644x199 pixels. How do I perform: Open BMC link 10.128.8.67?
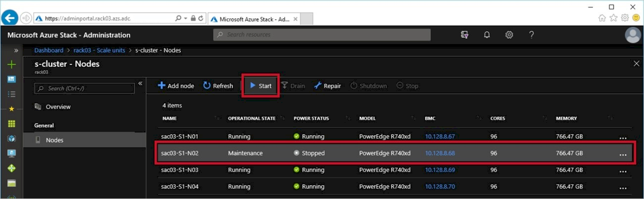tap(440, 136)
